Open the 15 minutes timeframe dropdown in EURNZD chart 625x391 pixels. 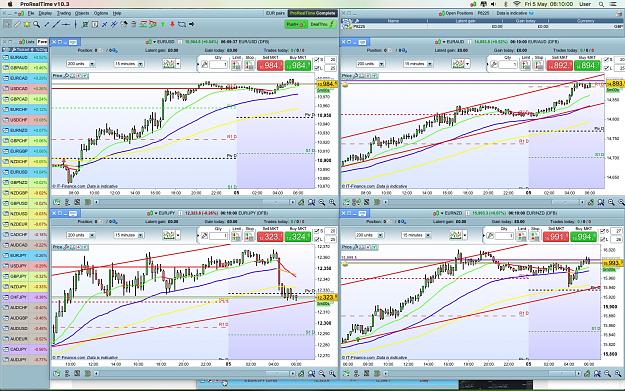[x=417, y=235]
